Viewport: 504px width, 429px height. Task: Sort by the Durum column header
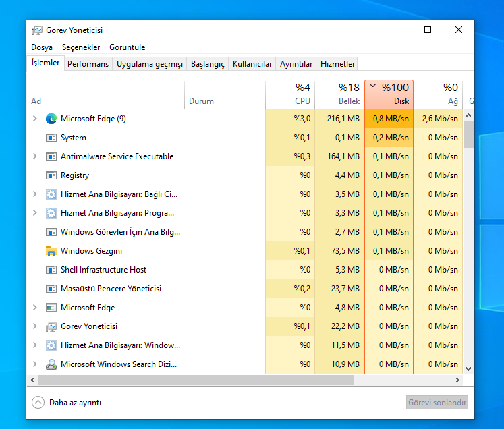point(225,94)
